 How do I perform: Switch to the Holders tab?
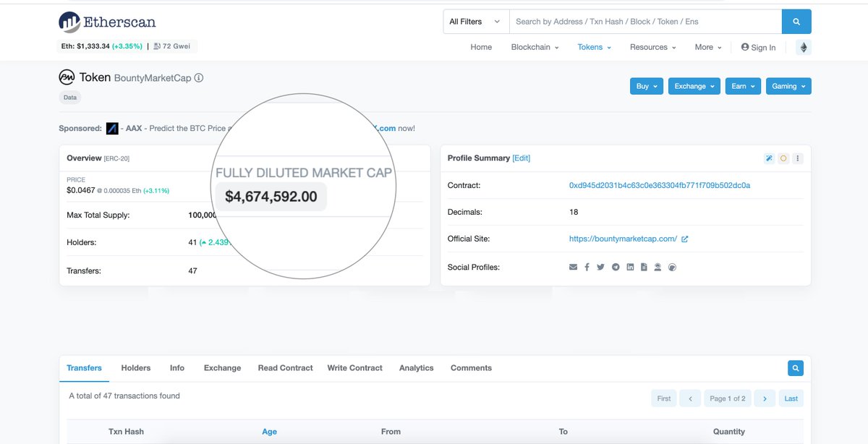[x=136, y=368]
